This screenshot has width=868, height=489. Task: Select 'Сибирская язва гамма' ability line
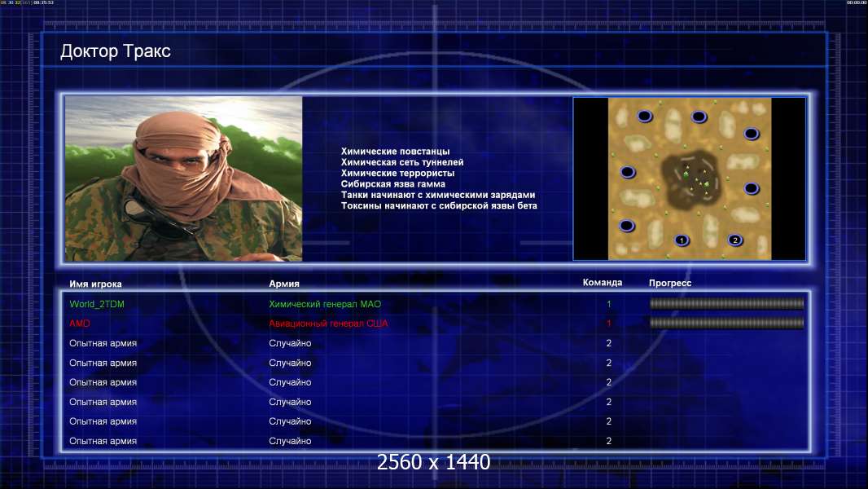coord(392,184)
